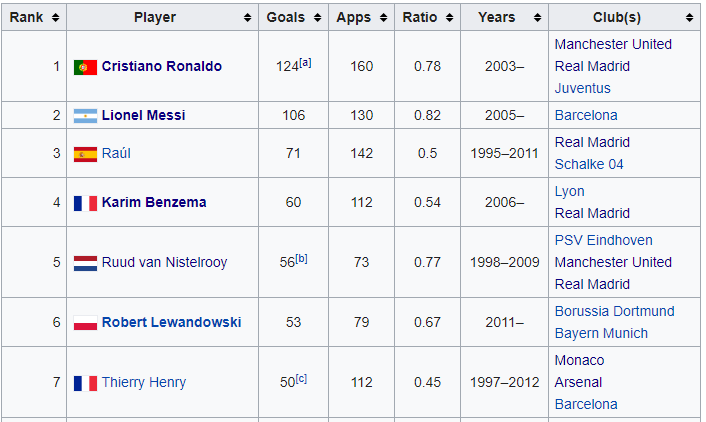This screenshot has width=706, height=422.
Task: Open the Borussia Dortmund club link
Action: pos(615,311)
